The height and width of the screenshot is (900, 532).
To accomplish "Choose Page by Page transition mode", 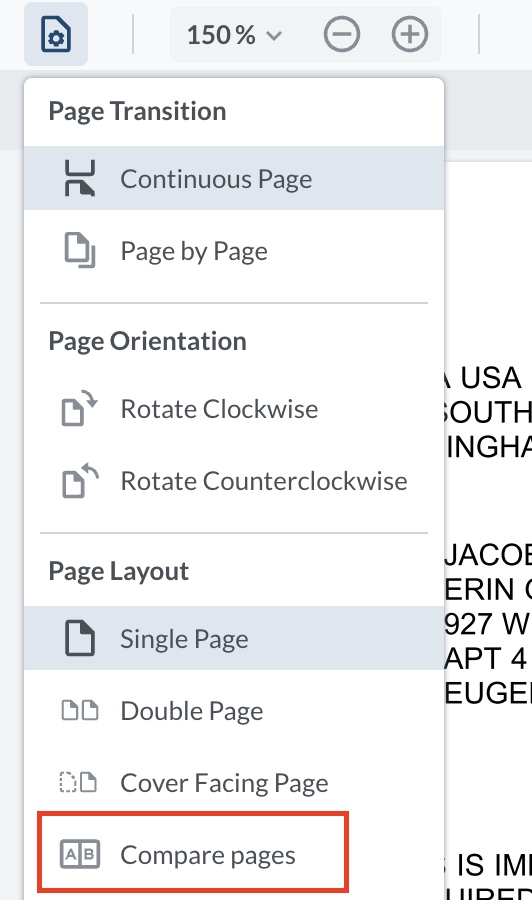I will [234, 251].
